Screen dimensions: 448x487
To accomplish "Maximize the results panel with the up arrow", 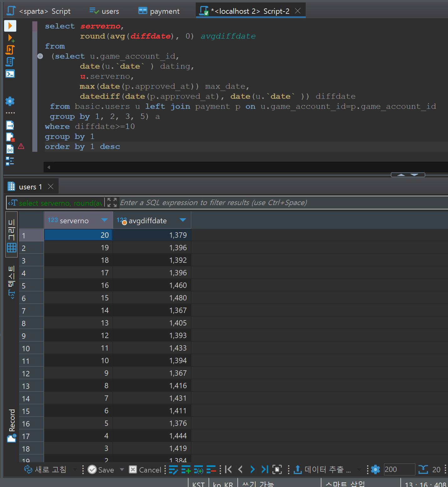I will (x=401, y=175).
